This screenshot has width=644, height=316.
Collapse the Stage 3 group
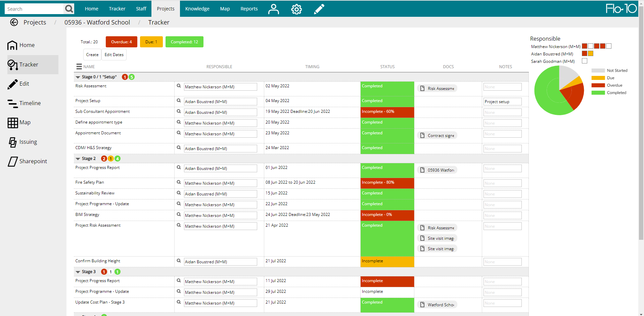click(78, 272)
